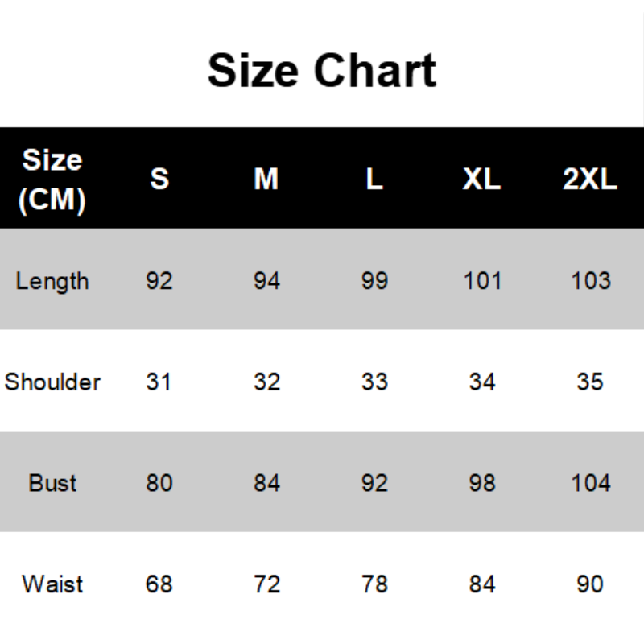Select the M column header
The image size is (644, 644).
point(266,180)
